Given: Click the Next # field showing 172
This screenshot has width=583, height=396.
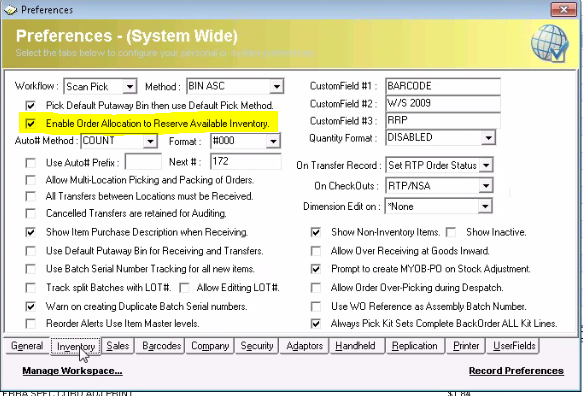Looking at the screenshot, I should 246,161.
